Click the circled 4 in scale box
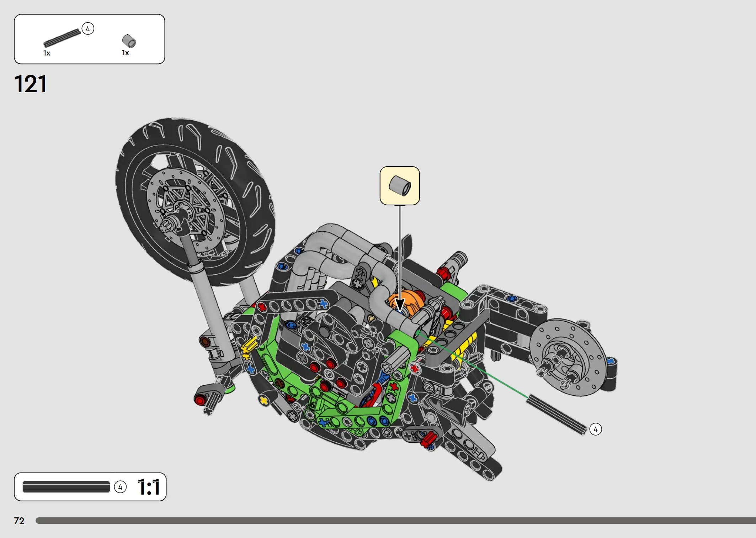756x538 pixels. [x=120, y=487]
